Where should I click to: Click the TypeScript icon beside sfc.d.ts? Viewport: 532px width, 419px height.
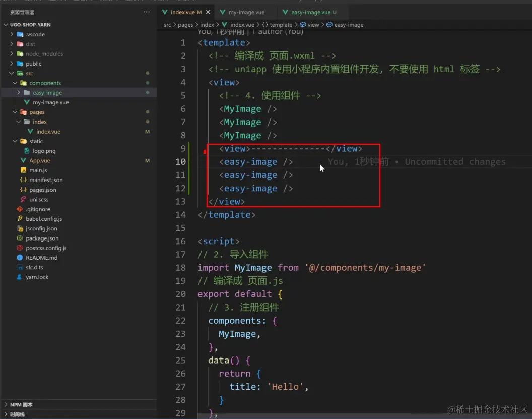[20, 267]
